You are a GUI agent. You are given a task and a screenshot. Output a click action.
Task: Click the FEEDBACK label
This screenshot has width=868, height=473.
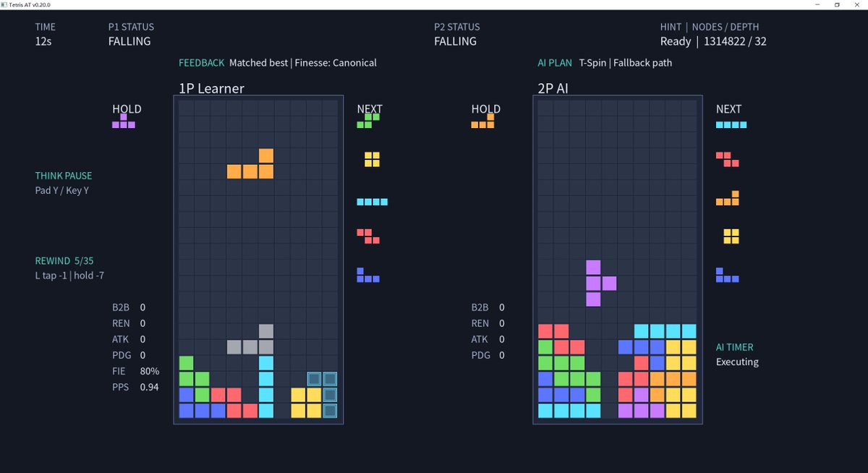point(202,63)
